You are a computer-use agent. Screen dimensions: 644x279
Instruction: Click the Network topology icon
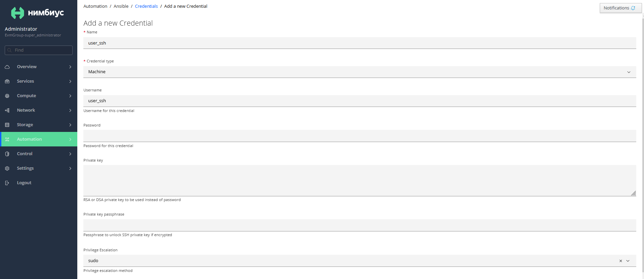pos(7,110)
